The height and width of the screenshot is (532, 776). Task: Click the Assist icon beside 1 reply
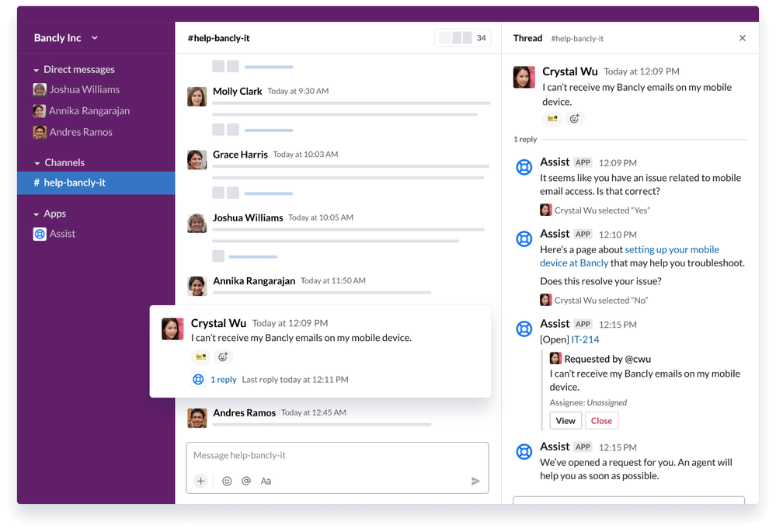[x=198, y=380]
